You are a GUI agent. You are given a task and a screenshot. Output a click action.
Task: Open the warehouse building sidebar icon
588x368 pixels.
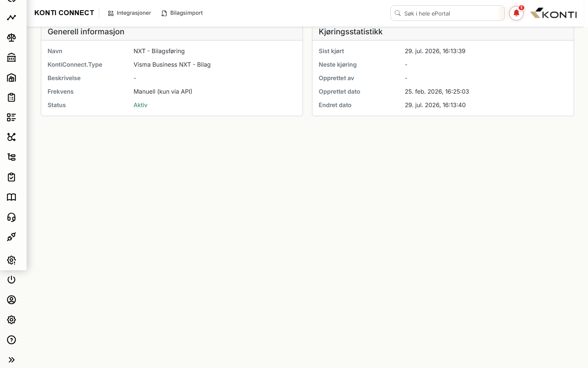(11, 78)
